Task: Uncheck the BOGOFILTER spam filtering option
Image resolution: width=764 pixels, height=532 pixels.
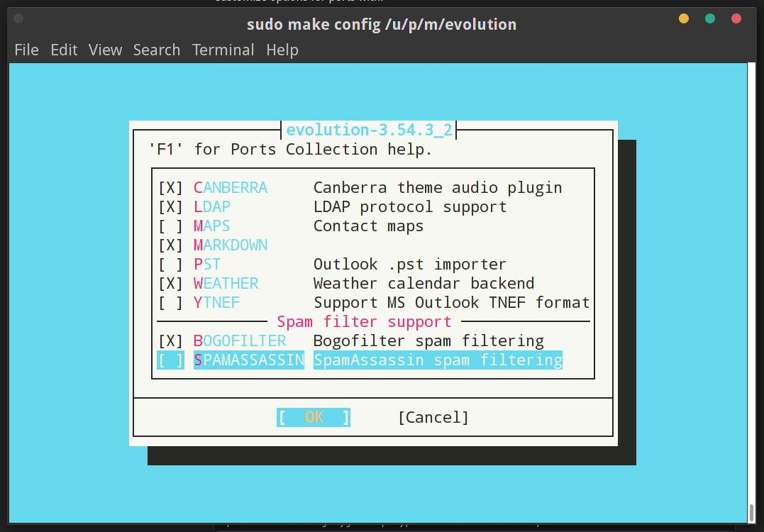Action: point(170,340)
